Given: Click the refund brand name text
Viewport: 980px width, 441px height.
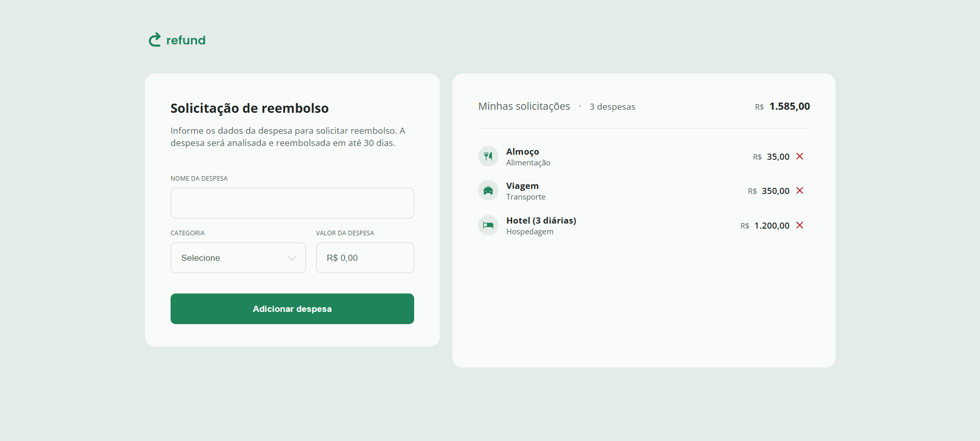Looking at the screenshot, I should [x=186, y=40].
